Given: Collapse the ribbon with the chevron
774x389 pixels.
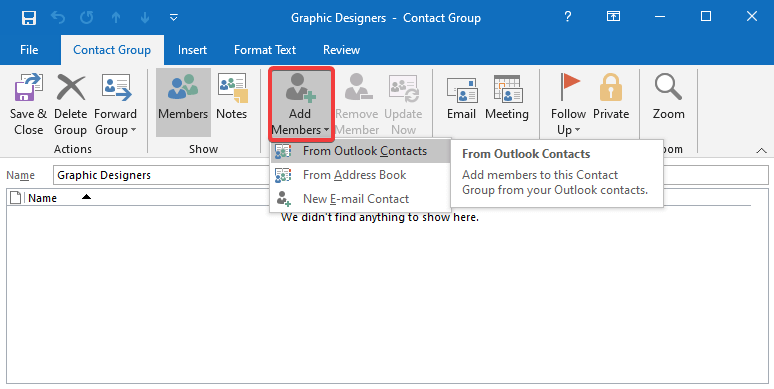Looking at the screenshot, I should click(x=761, y=150).
